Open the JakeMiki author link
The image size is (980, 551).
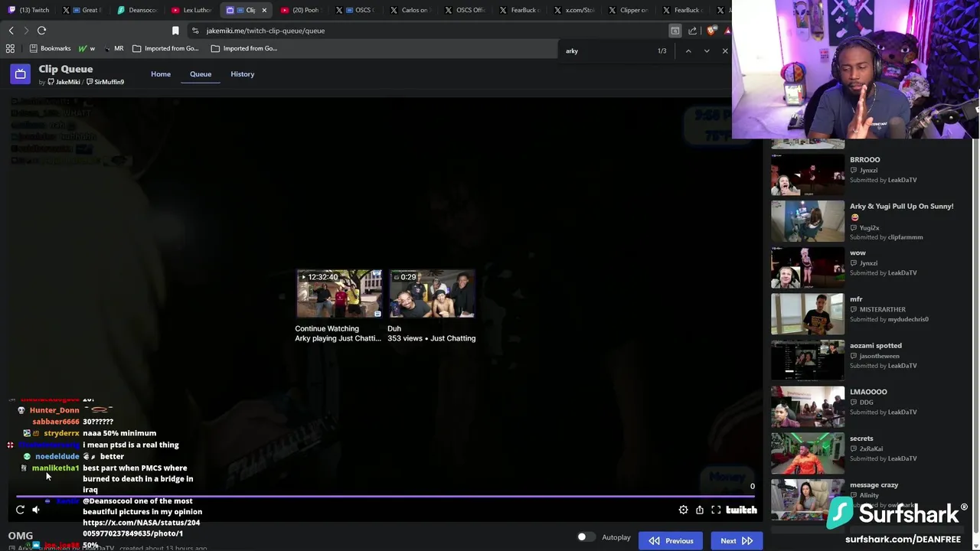click(x=64, y=82)
